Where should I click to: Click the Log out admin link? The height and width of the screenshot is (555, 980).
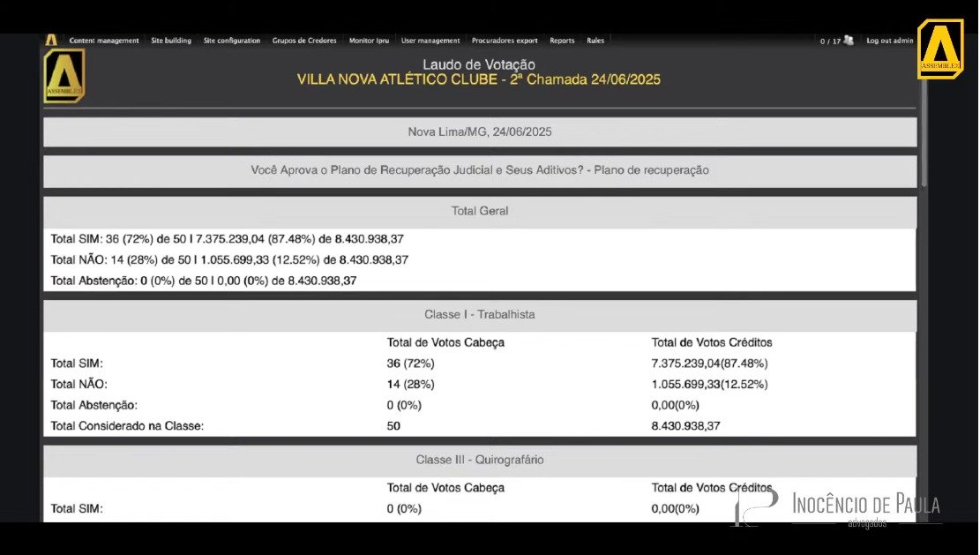click(x=889, y=41)
